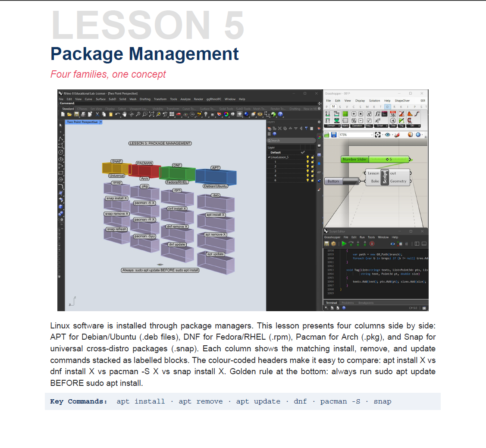Expand the Domain panel plus in Grasshopper
Image resolution: width=486 pixels, height=448 pixels.
point(339,126)
